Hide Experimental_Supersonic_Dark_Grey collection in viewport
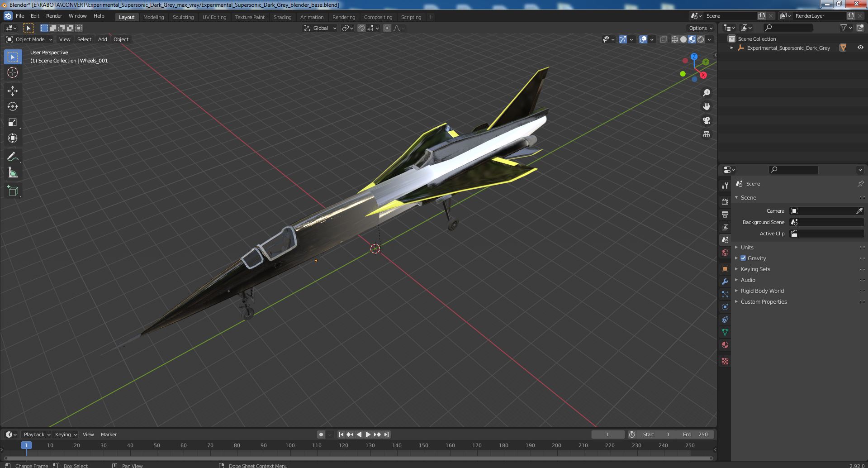This screenshot has width=868, height=468. pos(860,48)
